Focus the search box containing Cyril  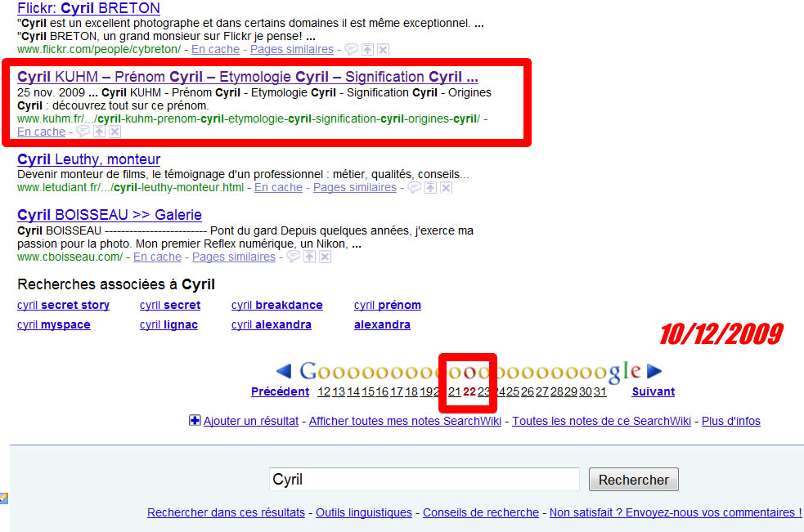[424, 479]
